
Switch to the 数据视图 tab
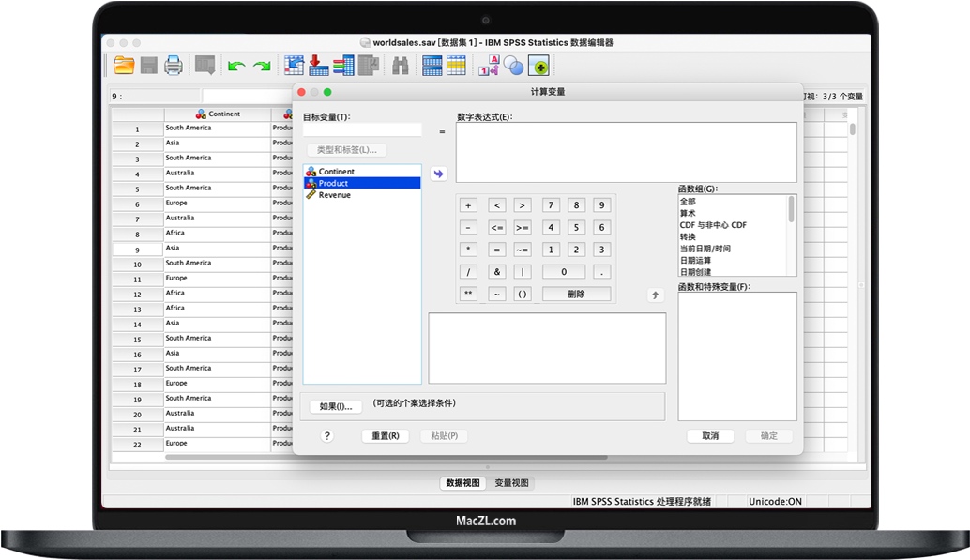(463, 483)
